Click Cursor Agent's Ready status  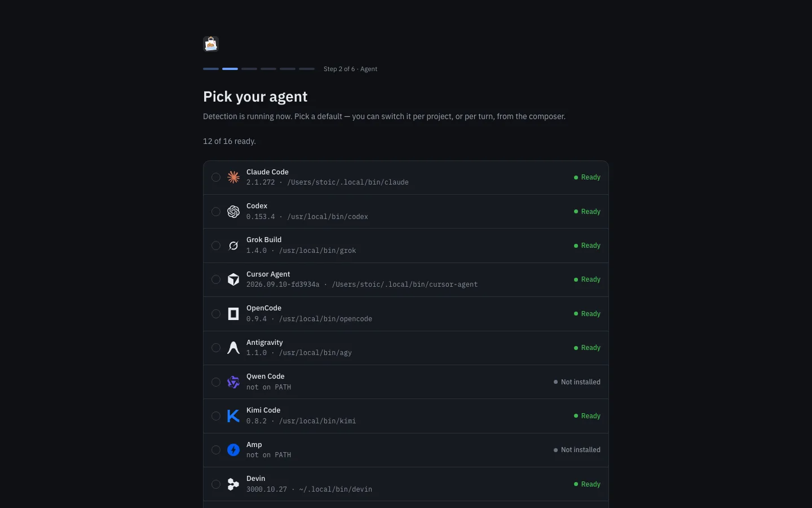(587, 279)
